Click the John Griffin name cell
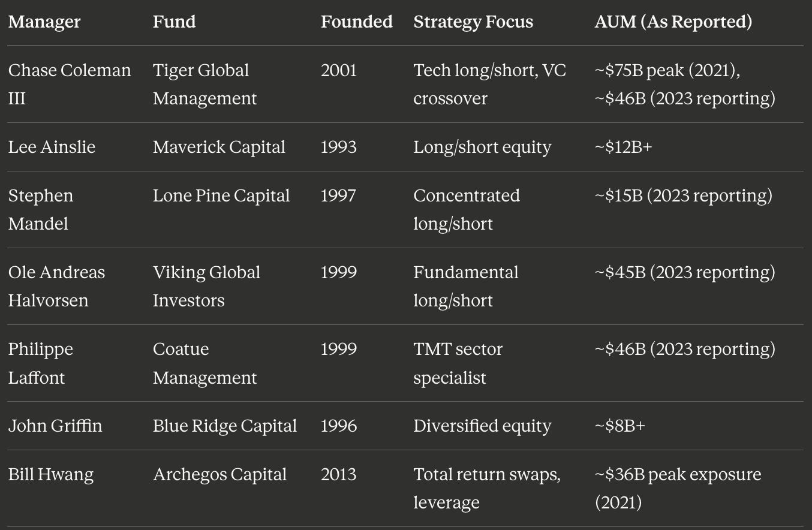Viewport: 812px width, 530px height. [55, 426]
